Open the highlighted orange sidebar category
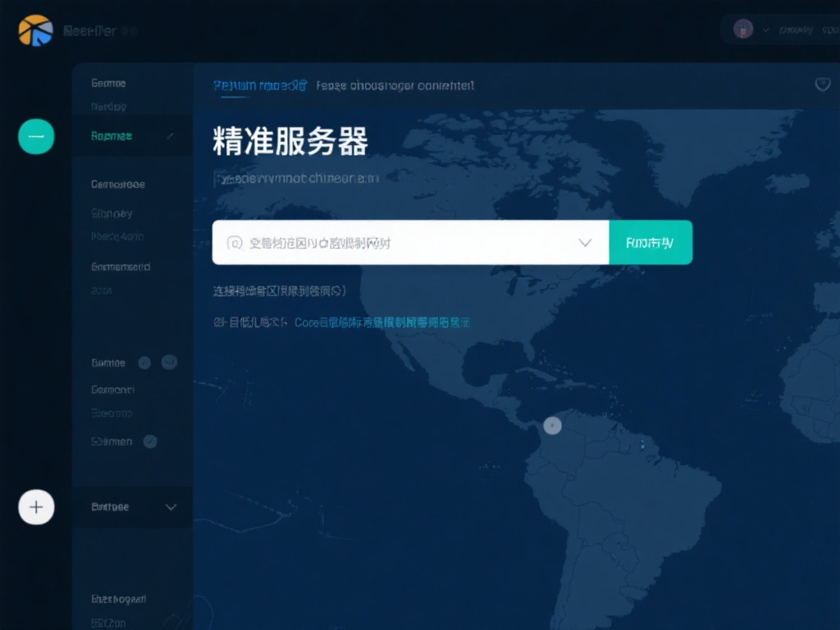This screenshot has height=630, width=840. tap(111, 135)
